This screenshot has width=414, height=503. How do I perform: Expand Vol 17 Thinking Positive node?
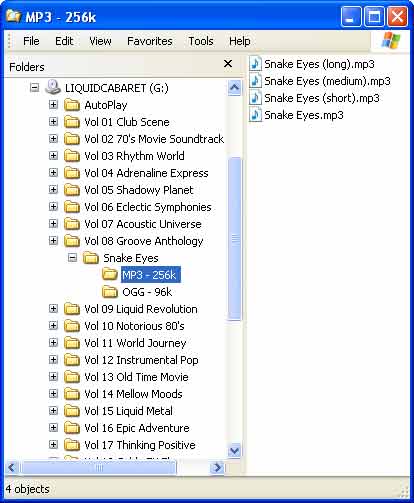click(53, 445)
